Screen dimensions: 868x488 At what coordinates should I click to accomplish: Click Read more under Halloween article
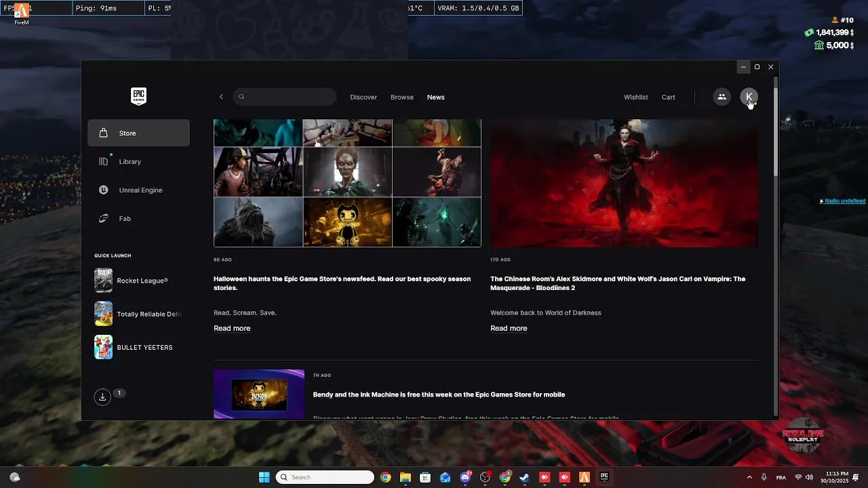click(x=232, y=328)
